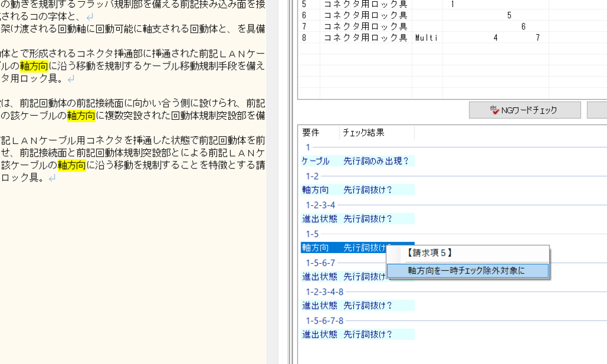The width and height of the screenshot is (607, 364).
Task: Select 軸方向を一時チェック除外対象に in context menu
Action: point(468,271)
